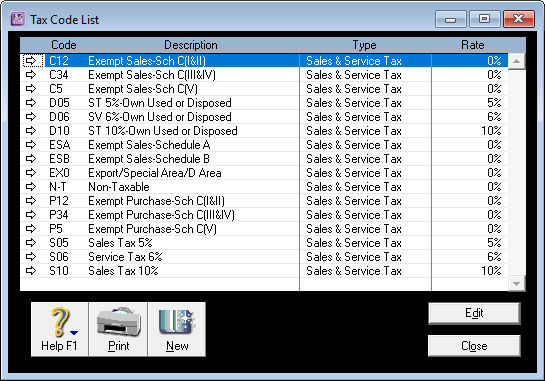Click arrow icon beside code EX0
545x381 pixels.
tap(31, 173)
